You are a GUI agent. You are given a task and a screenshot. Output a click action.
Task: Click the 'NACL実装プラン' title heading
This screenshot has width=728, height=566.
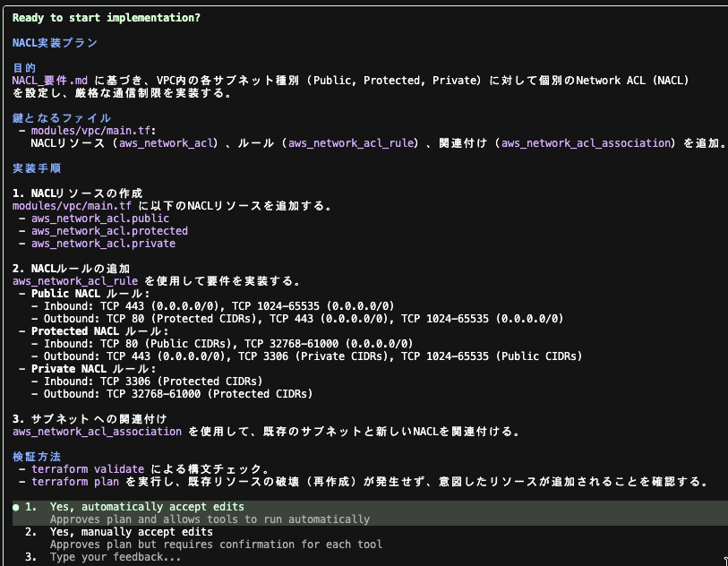[x=55, y=43]
